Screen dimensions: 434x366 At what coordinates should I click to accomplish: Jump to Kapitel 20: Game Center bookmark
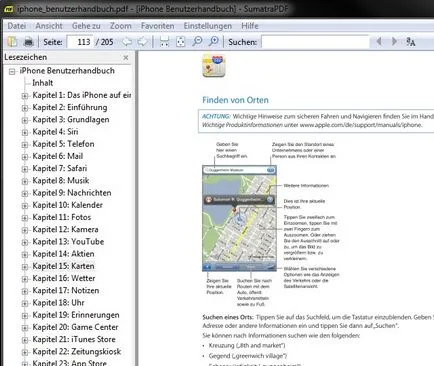pos(75,327)
